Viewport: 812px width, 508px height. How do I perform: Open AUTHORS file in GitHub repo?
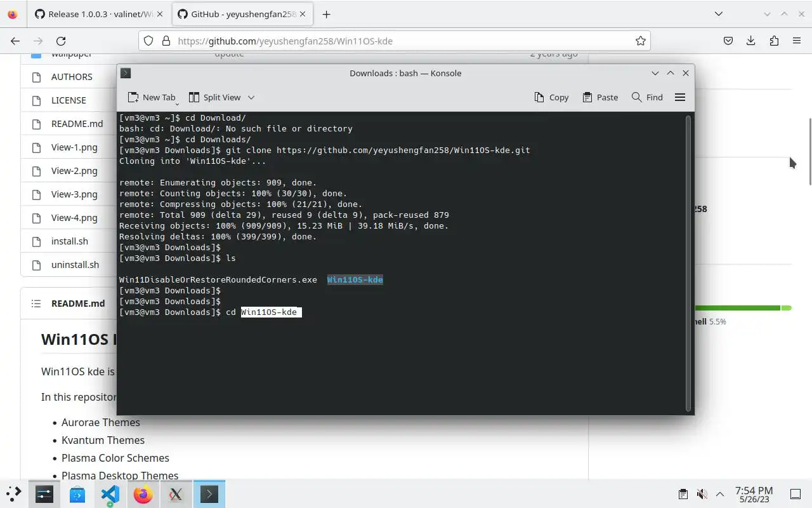72,77
